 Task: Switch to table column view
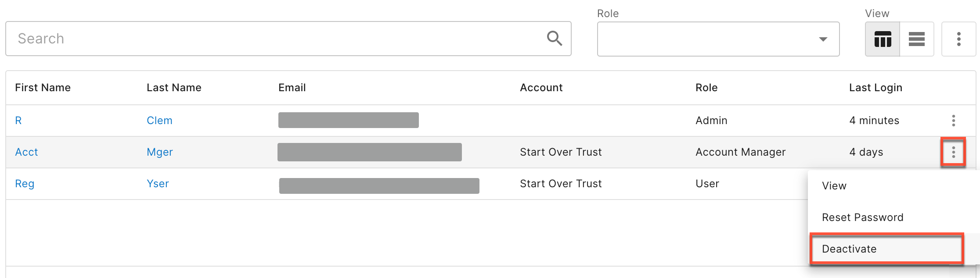coord(883,39)
